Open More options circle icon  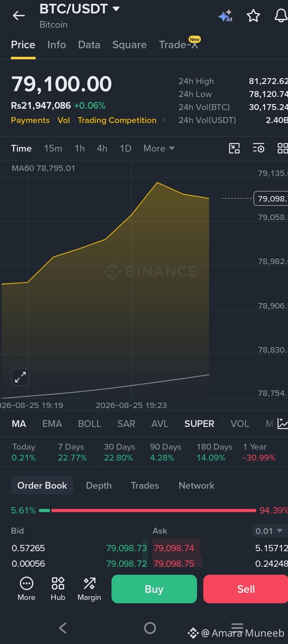(x=26, y=589)
